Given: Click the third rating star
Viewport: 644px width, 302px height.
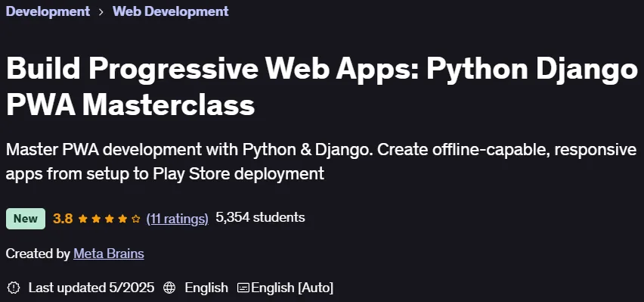Looking at the screenshot, I should tap(110, 219).
